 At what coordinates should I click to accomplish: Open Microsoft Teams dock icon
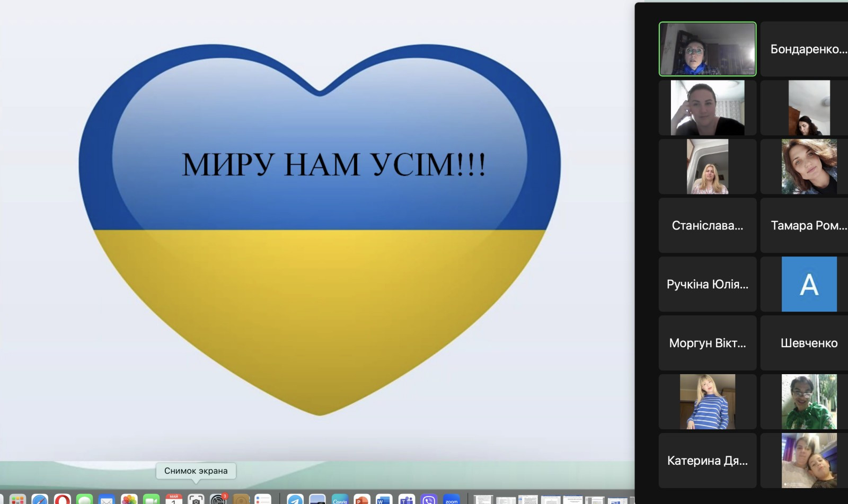[x=407, y=499]
